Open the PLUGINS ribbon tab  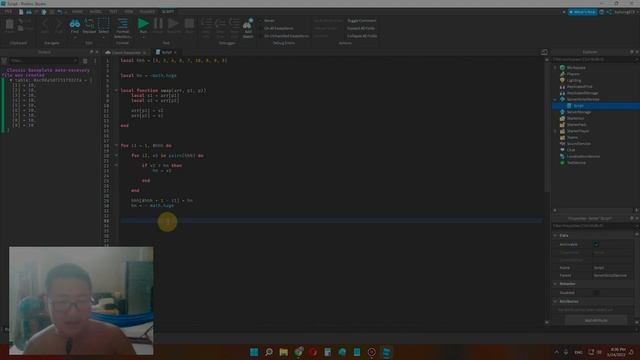pos(147,12)
